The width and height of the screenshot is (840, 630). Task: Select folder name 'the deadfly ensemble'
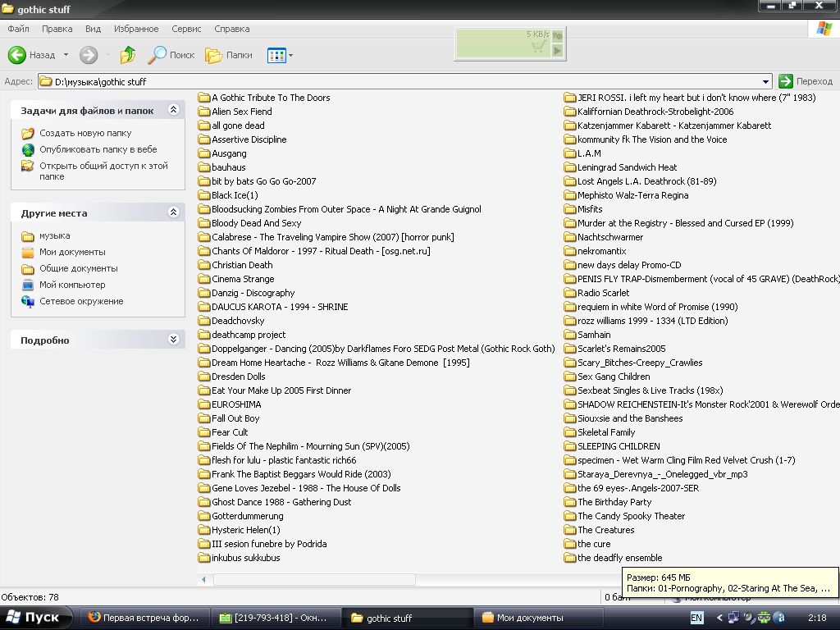coord(620,558)
